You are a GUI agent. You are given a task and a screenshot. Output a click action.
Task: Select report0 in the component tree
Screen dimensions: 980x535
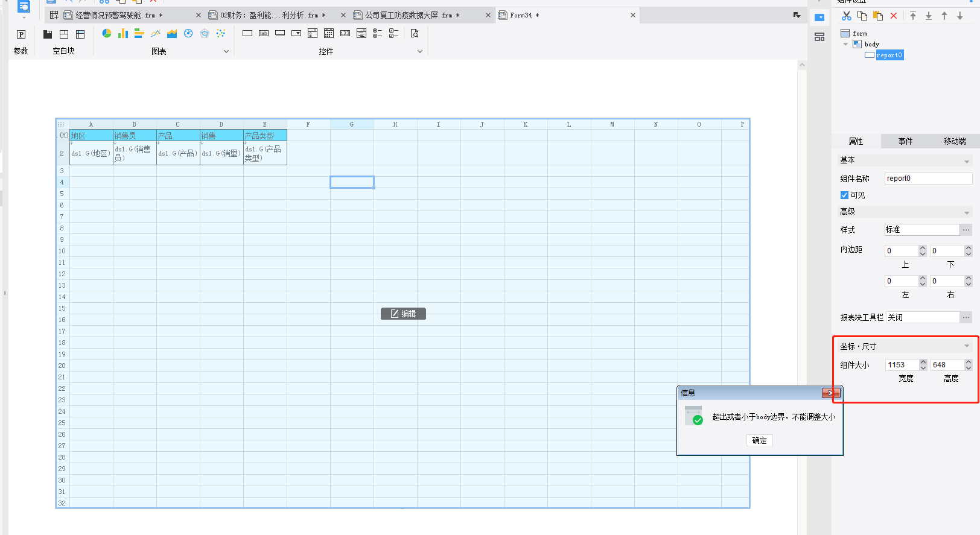[x=889, y=55]
